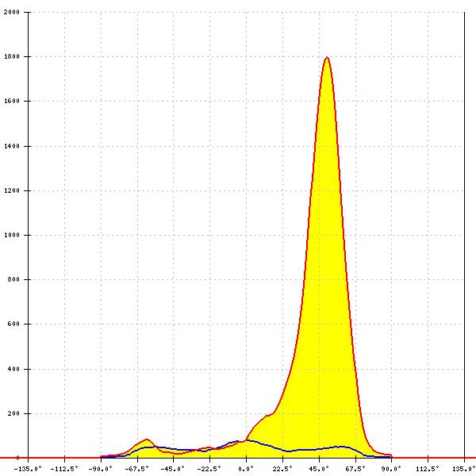
Task: Click the y-axis label 600
Action: click(13, 324)
